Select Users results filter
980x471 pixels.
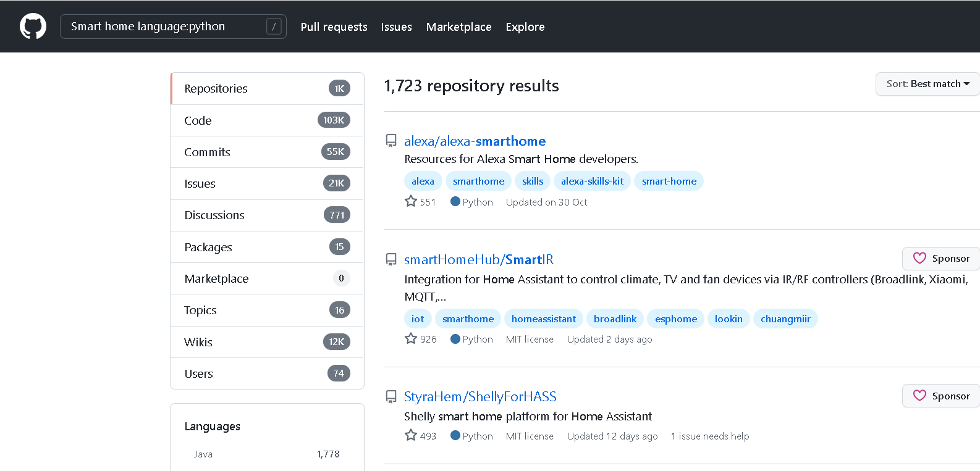tap(267, 373)
